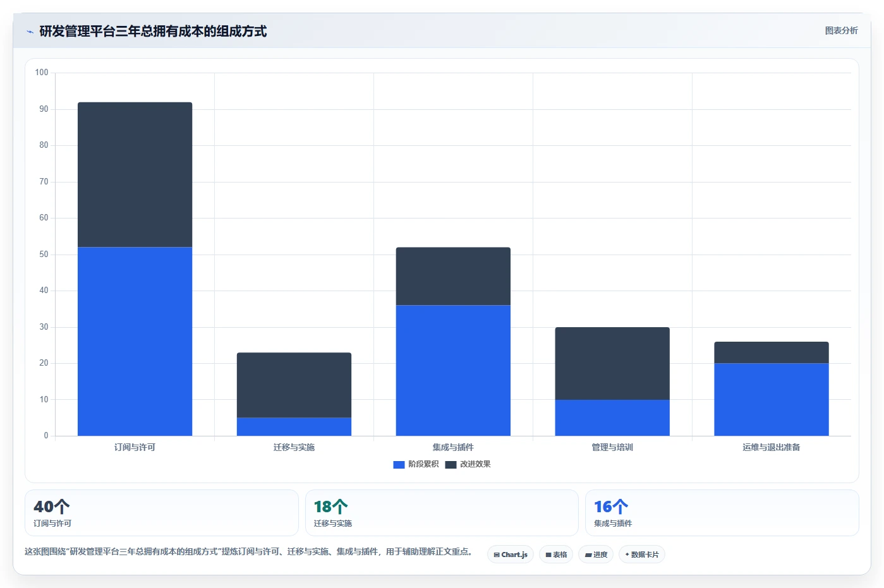The image size is (884, 588).
Task: Click the 迁移与实施 x-axis label
Action: point(294,447)
